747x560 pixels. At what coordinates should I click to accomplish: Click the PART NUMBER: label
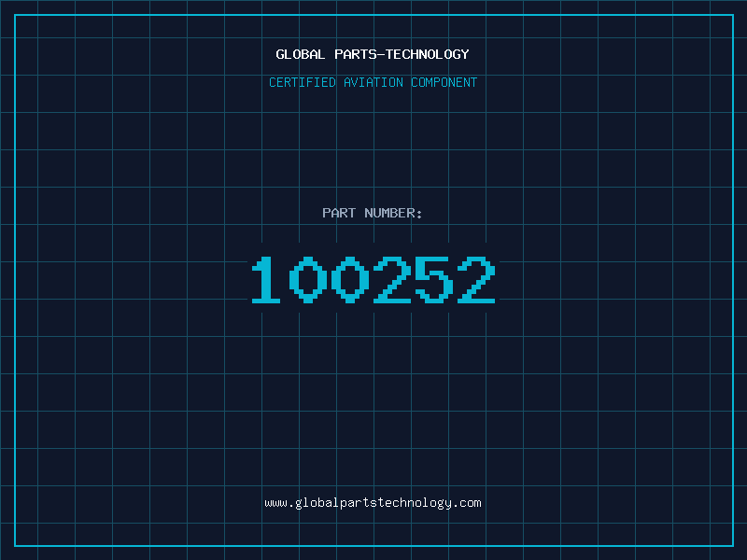pos(372,213)
